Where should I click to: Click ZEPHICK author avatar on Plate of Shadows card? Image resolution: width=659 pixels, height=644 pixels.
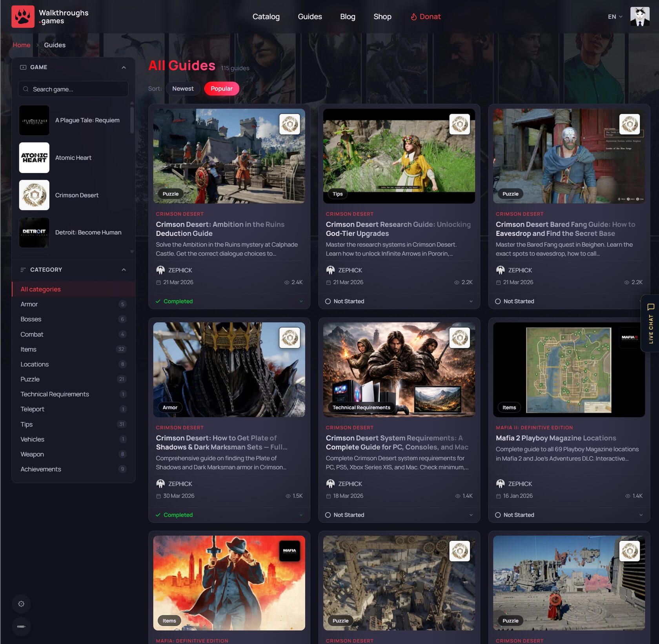point(160,484)
